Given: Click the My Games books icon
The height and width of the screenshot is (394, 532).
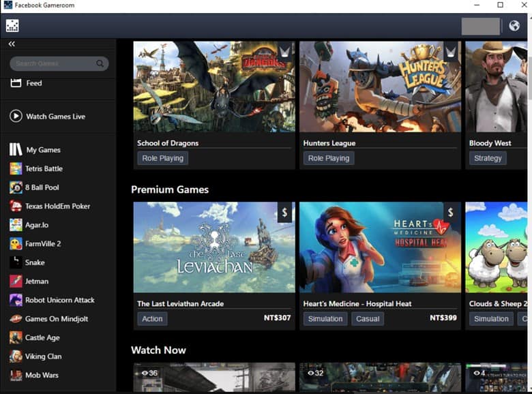Looking at the screenshot, I should 16,149.
